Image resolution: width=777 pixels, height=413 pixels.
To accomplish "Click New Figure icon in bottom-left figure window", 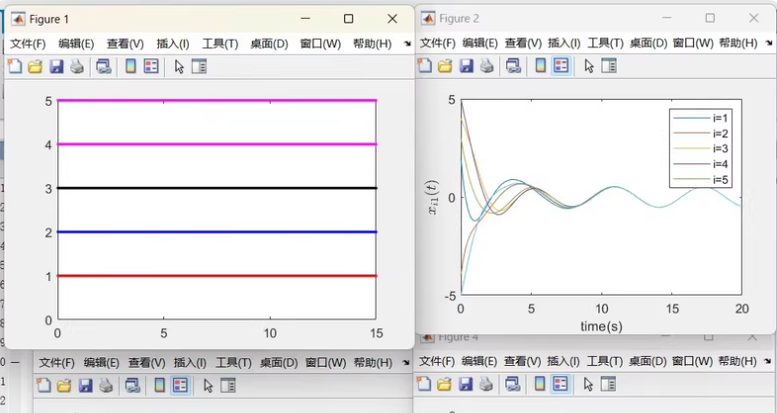I will 44,385.
